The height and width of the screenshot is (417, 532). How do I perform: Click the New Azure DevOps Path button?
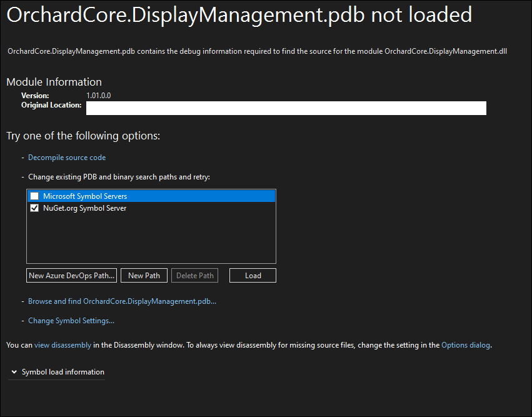pyautogui.click(x=71, y=275)
